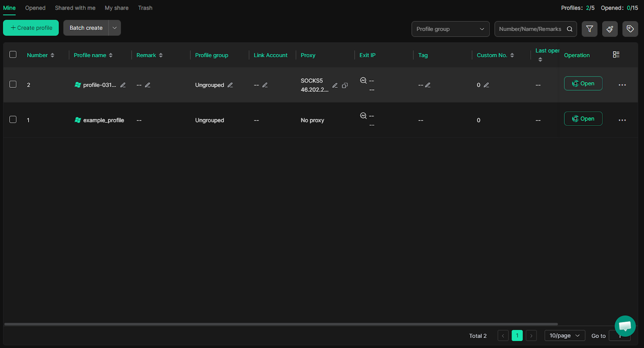Screen dimensions: 644x348
Task: Edit profile-031 name with pencil icon
Action: point(123,85)
